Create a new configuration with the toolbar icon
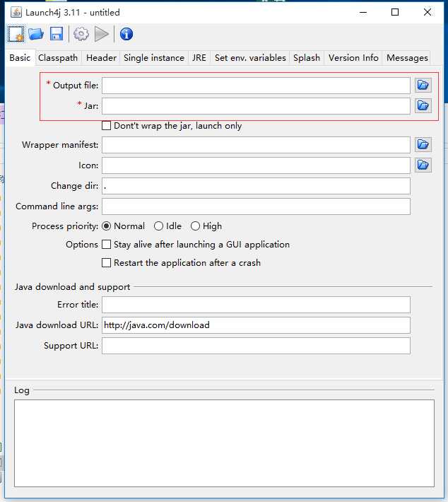Screen dimensions: 448x502 [x=16, y=34]
